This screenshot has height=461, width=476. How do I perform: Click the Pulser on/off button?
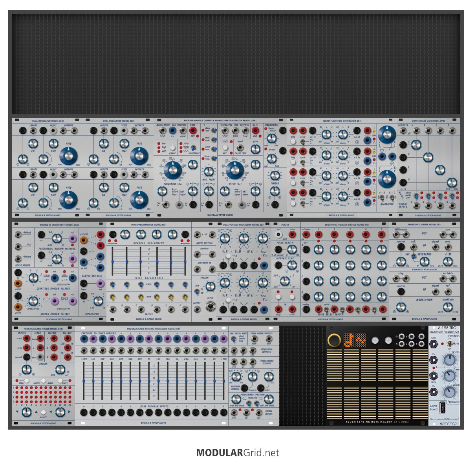pos(43,412)
